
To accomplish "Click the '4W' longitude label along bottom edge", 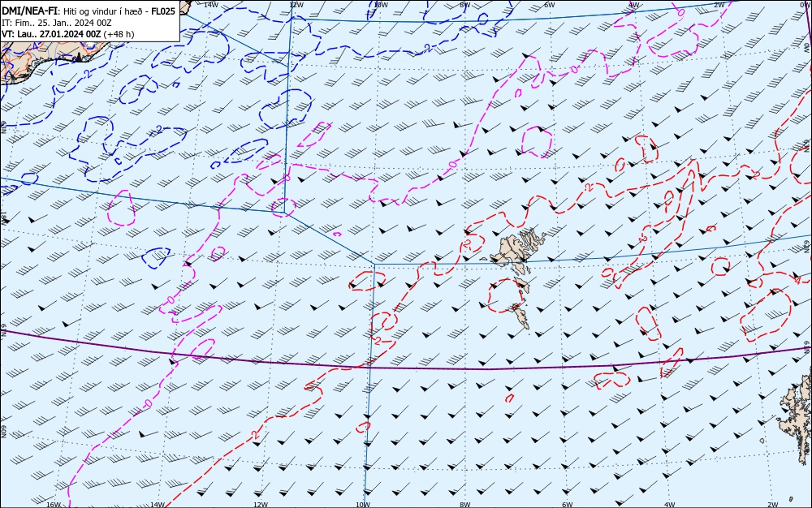I will click(x=670, y=505).
